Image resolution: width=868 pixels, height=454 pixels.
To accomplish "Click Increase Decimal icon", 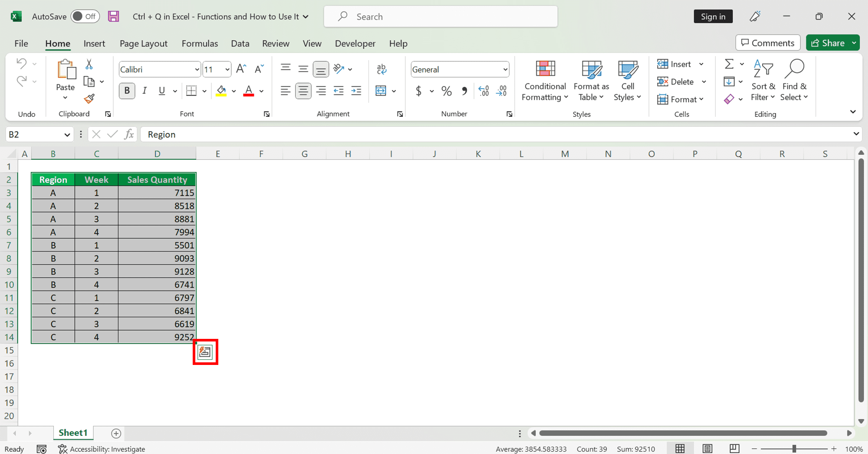I will pyautogui.click(x=483, y=90).
